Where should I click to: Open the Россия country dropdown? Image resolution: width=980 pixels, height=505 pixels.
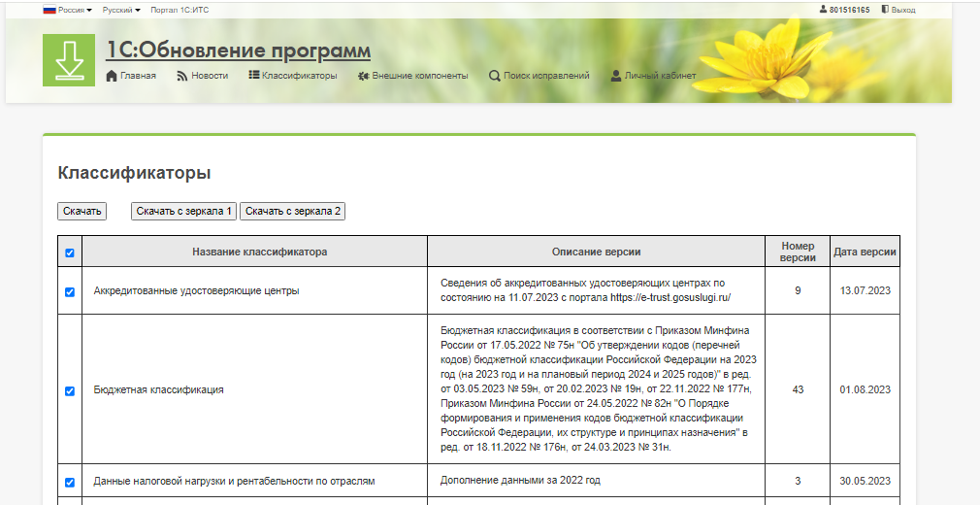pos(75,10)
